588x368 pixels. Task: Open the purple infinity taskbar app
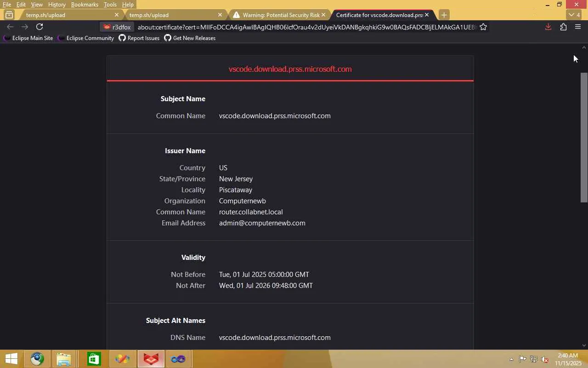pos(178,359)
